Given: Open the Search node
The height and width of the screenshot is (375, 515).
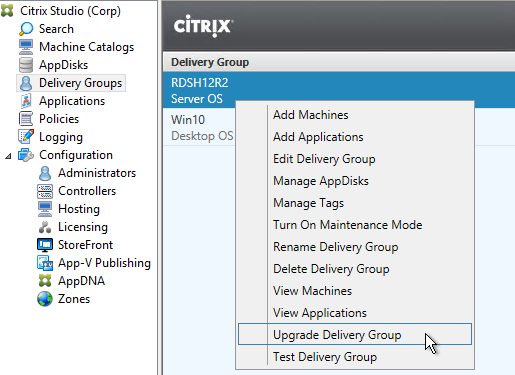Looking at the screenshot, I should pos(56,29).
